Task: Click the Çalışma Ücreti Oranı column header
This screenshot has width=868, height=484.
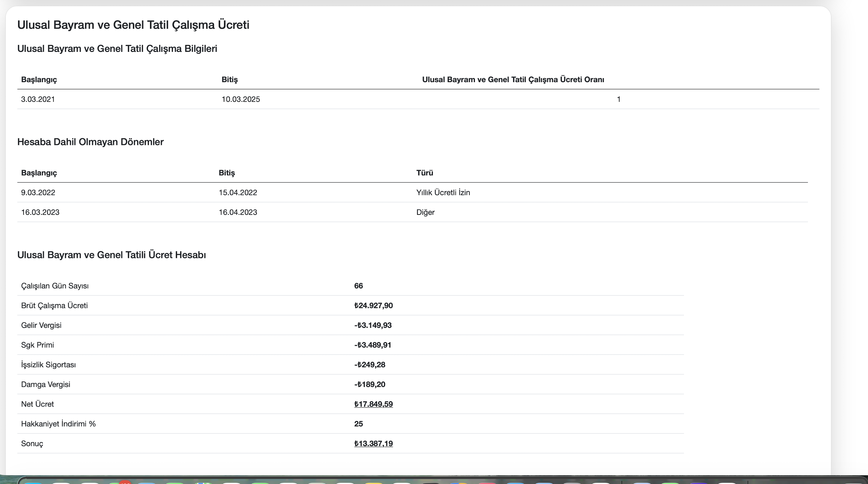Action: click(x=513, y=80)
